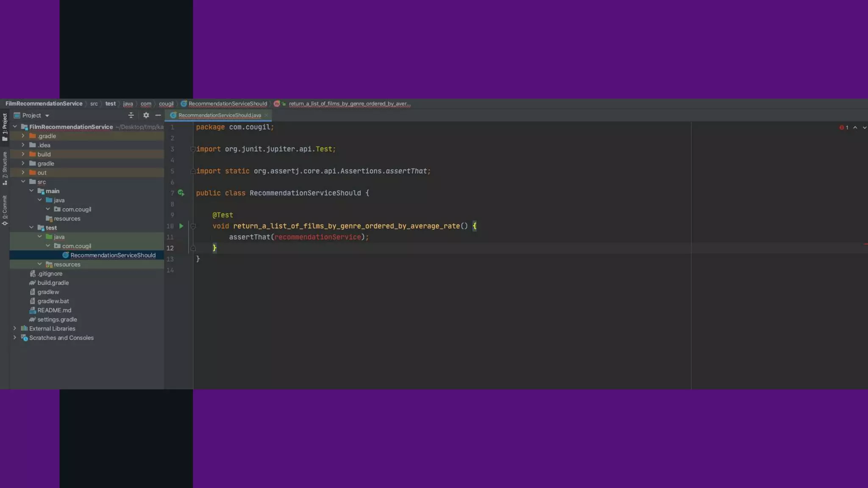Jump to next highlighted error arrow

click(x=864, y=128)
